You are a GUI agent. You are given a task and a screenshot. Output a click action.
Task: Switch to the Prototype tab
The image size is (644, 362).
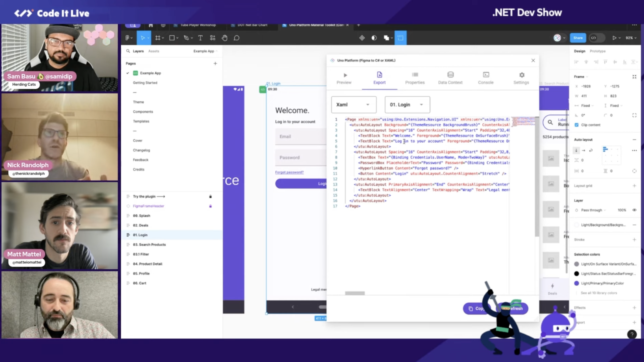coord(598,51)
